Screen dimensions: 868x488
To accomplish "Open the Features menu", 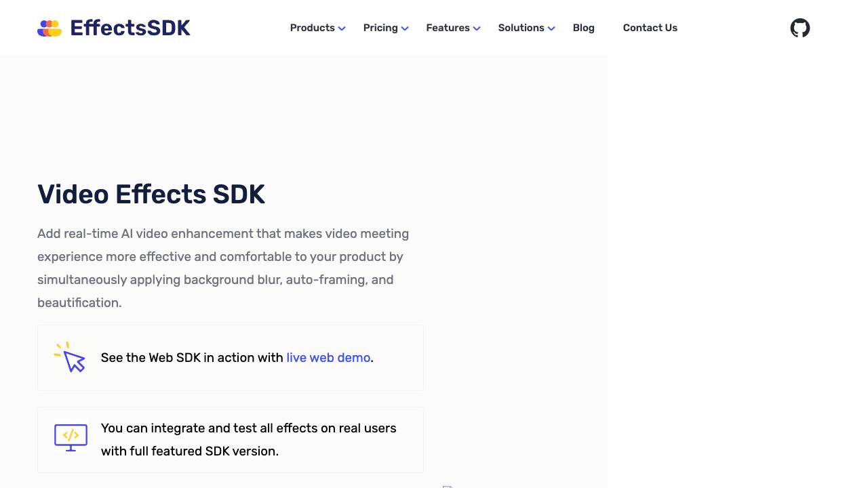I will point(448,28).
